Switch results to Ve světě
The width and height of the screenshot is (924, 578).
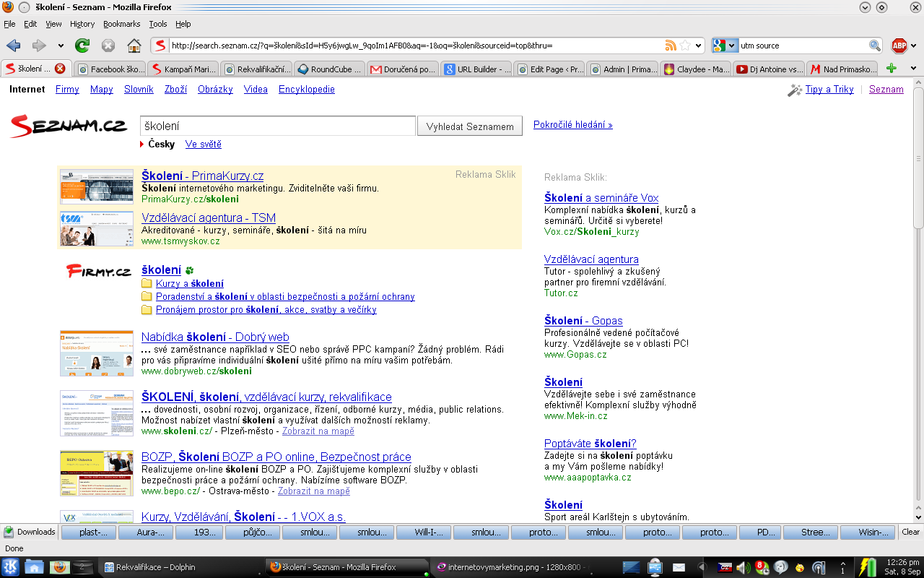coord(203,144)
